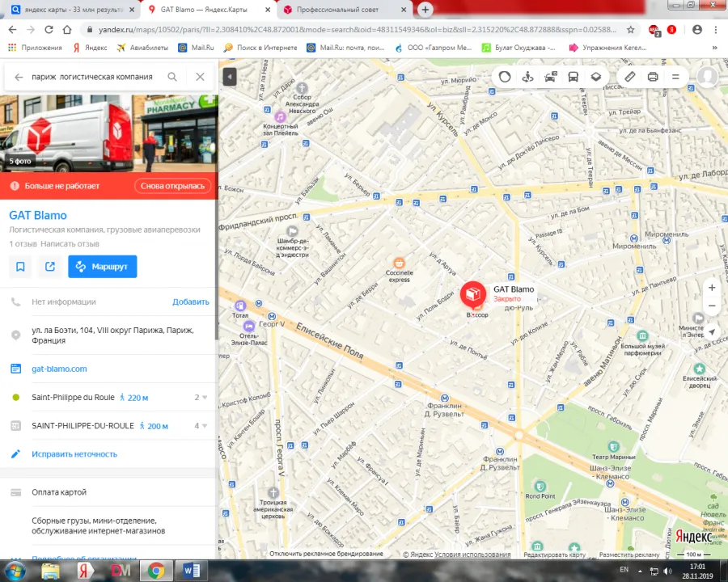728x582 pixels.
Task: Select the red GAT Blamo map marker
Action: click(473, 293)
